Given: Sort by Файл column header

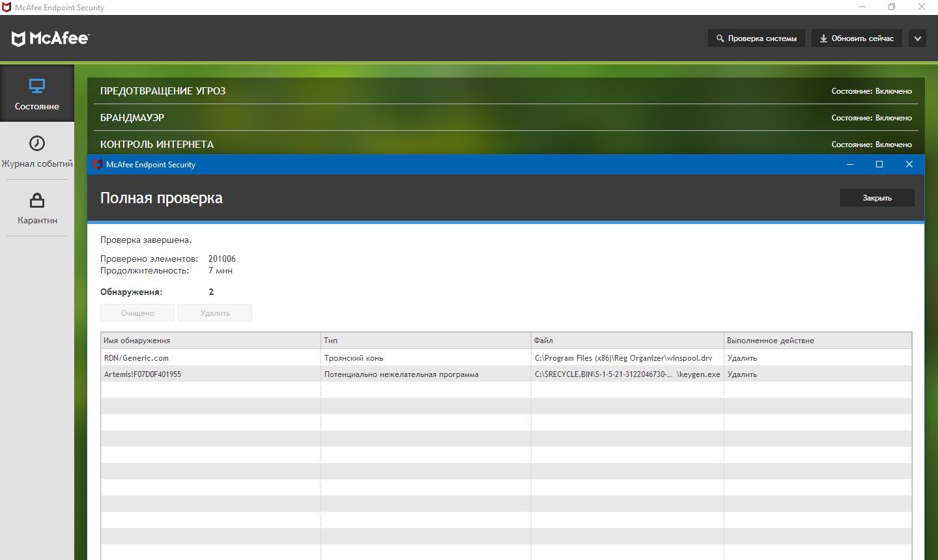Looking at the screenshot, I should 627,341.
